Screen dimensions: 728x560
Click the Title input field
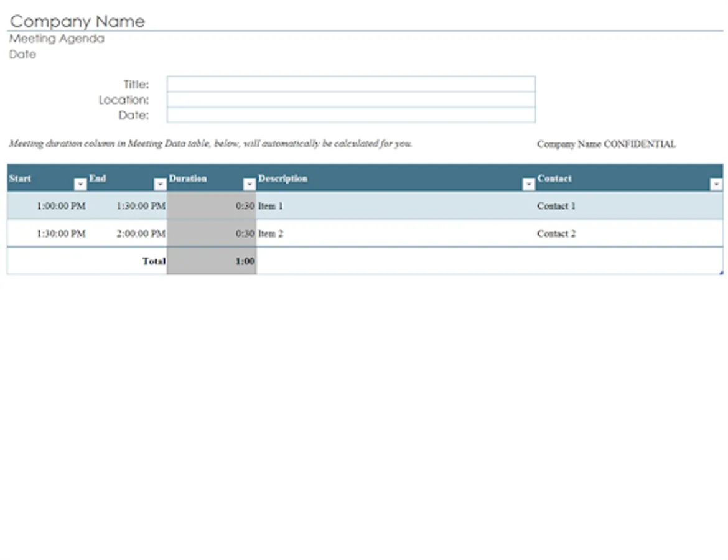[351, 84]
